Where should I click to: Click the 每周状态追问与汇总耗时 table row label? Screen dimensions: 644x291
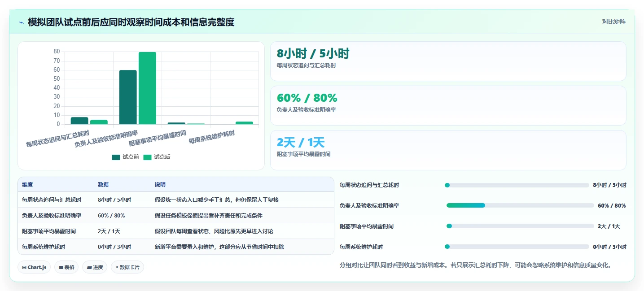click(x=52, y=200)
